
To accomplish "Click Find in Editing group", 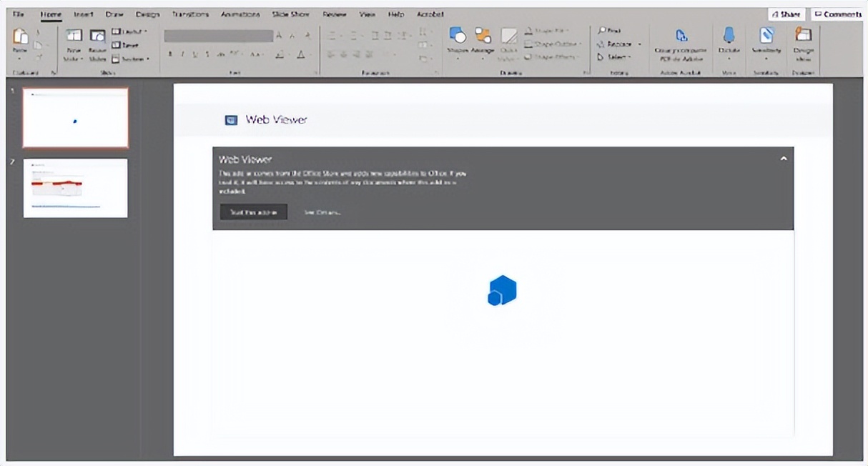I will pyautogui.click(x=609, y=31).
